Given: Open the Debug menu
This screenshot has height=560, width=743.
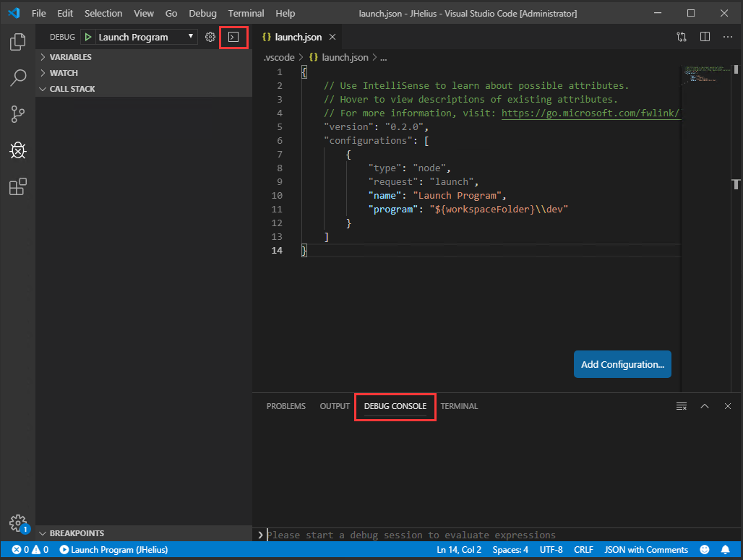Looking at the screenshot, I should 202,13.
